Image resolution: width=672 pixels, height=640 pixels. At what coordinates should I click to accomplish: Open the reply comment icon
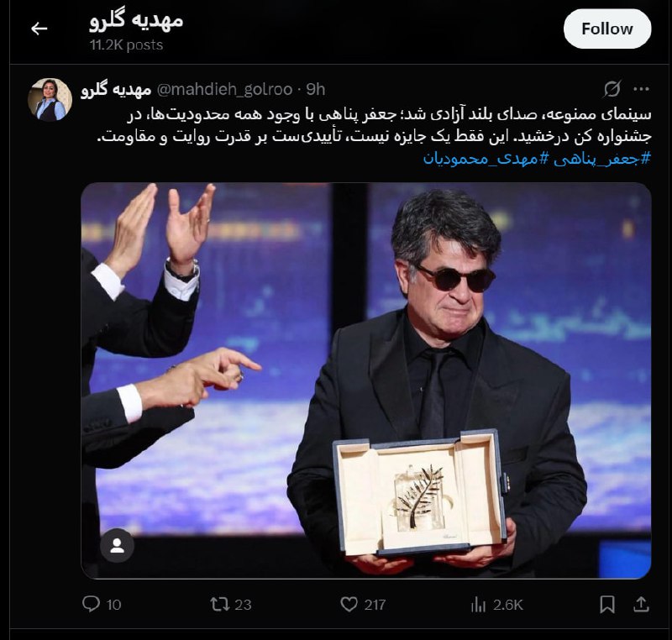pos(91,604)
